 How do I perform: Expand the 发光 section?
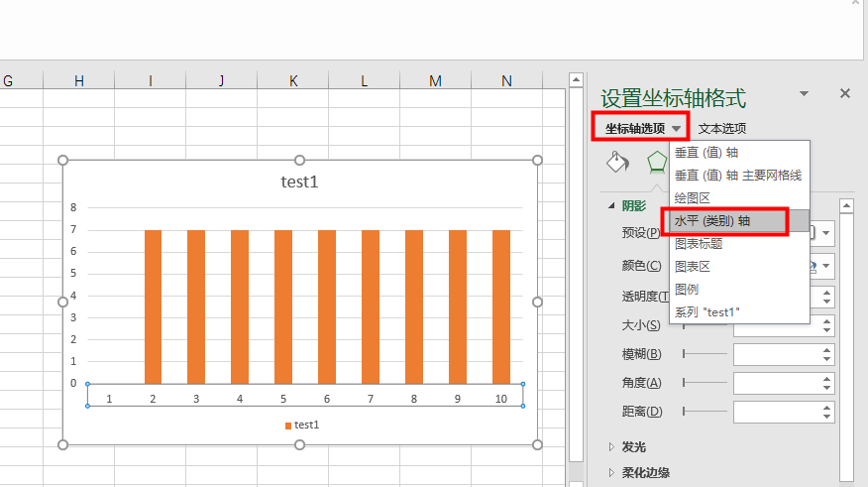tap(611, 446)
